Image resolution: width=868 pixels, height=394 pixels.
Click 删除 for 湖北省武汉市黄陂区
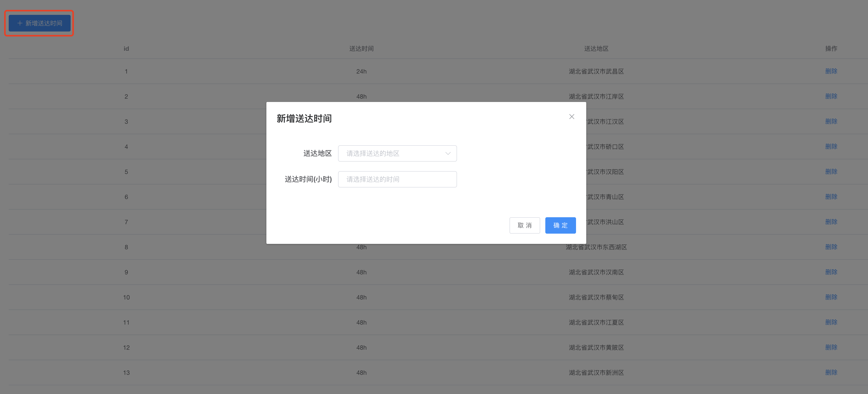(x=831, y=347)
